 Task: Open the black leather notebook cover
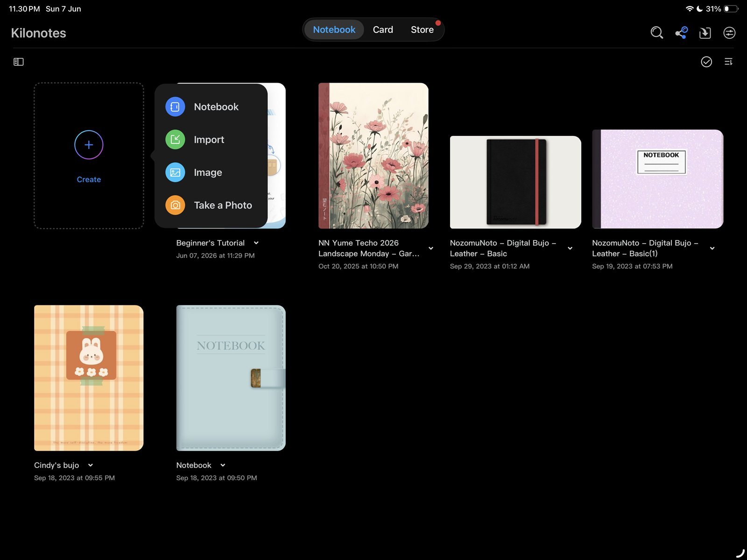click(x=515, y=182)
